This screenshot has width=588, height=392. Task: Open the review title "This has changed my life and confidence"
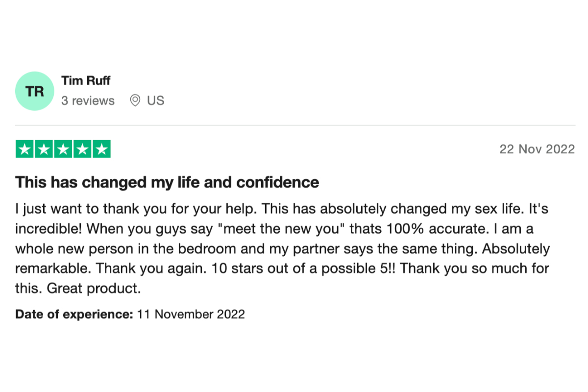click(x=167, y=183)
